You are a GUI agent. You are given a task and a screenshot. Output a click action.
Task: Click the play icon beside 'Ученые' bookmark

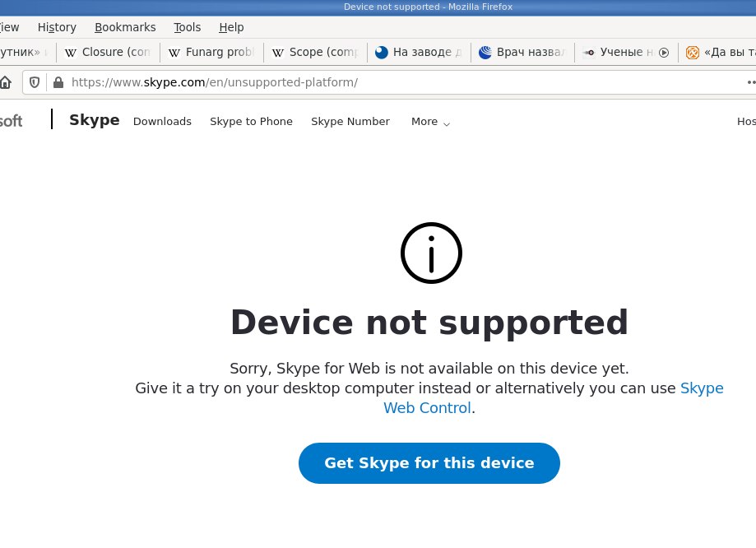tap(664, 53)
